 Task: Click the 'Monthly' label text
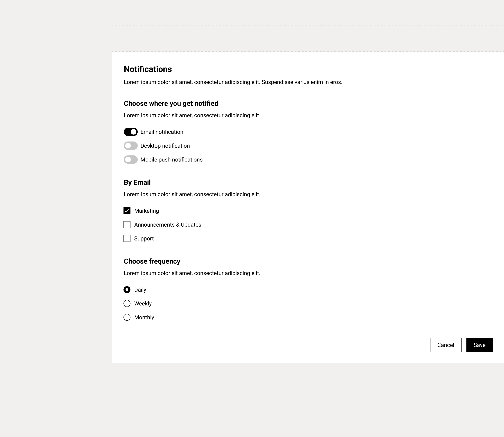144,317
